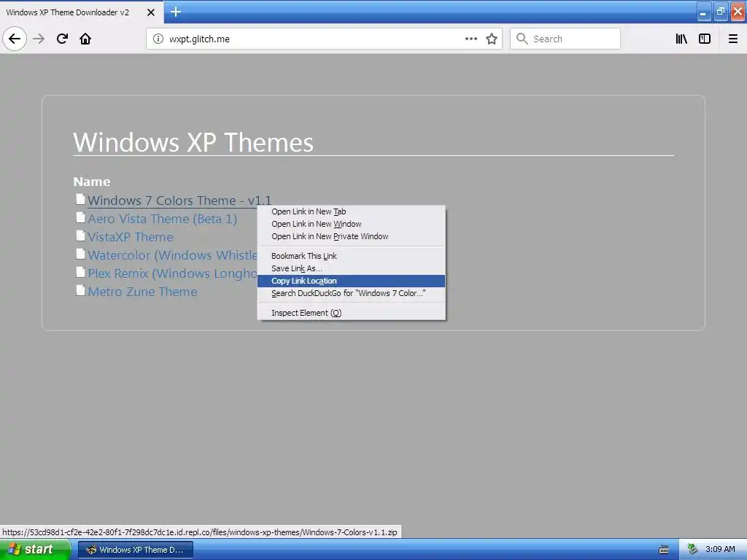This screenshot has height=560, width=747.
Task: Select Save Link As...
Action: (x=351, y=268)
